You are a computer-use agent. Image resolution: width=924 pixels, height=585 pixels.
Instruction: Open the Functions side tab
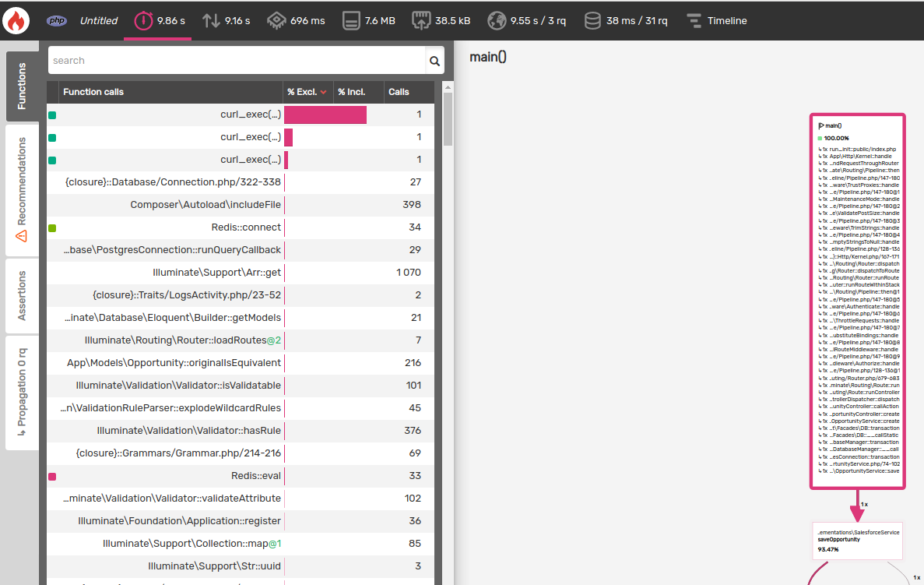click(23, 86)
